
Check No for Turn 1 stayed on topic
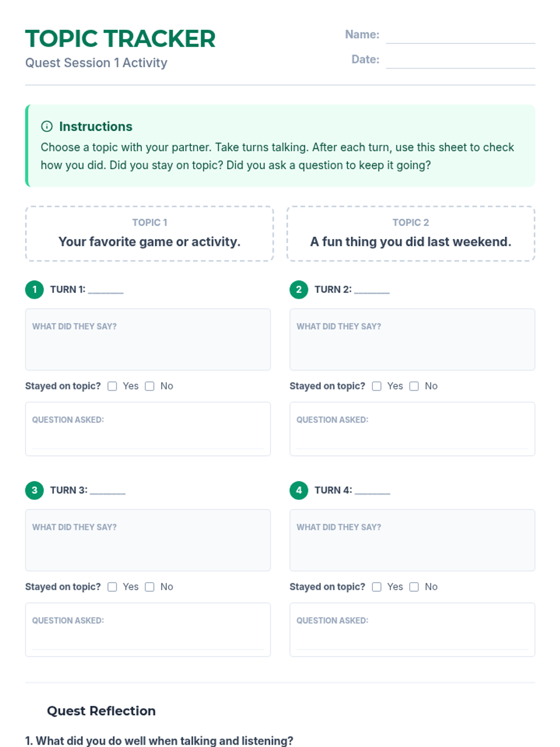coord(150,386)
